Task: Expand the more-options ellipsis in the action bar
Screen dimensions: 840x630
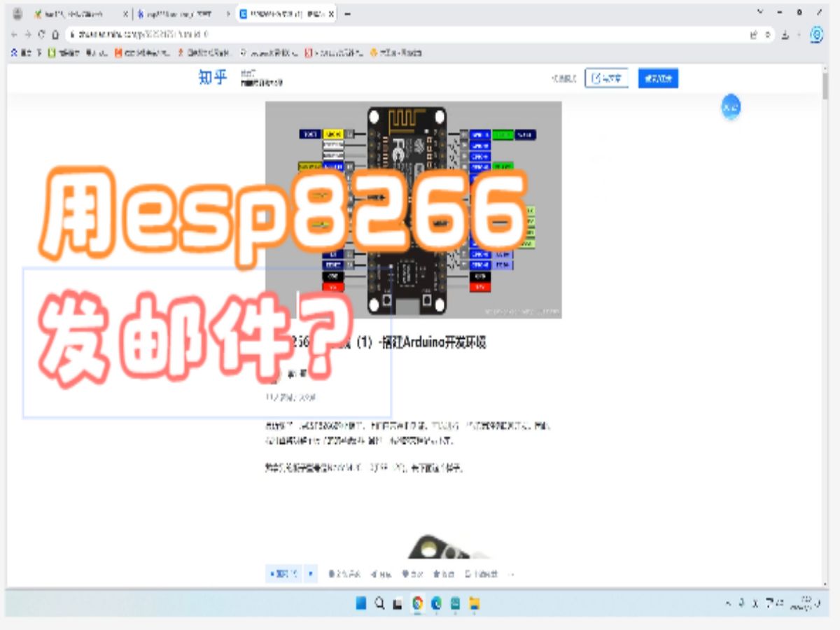Action: pyautogui.click(x=511, y=573)
